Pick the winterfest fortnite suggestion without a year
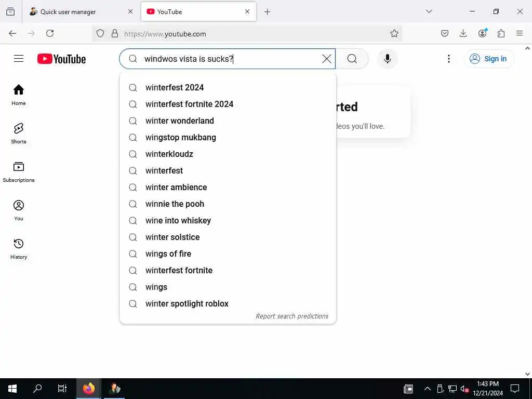The image size is (532, 399). pyautogui.click(x=228, y=270)
